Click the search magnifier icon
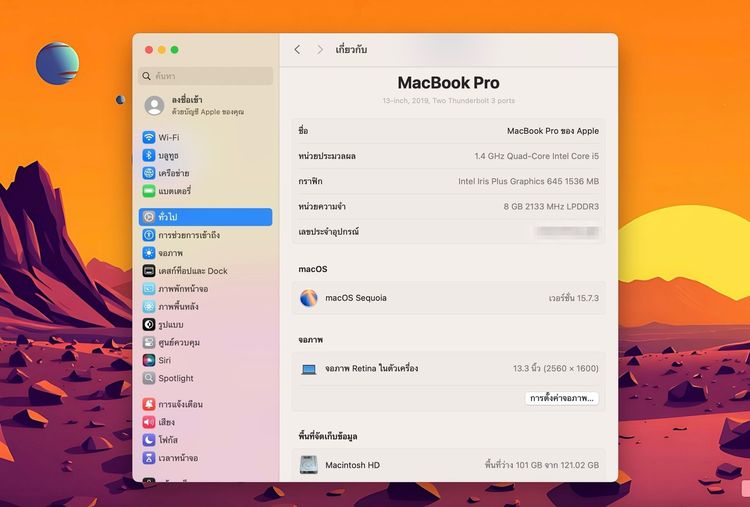Viewport: 750px width, 507px height. tap(146, 76)
